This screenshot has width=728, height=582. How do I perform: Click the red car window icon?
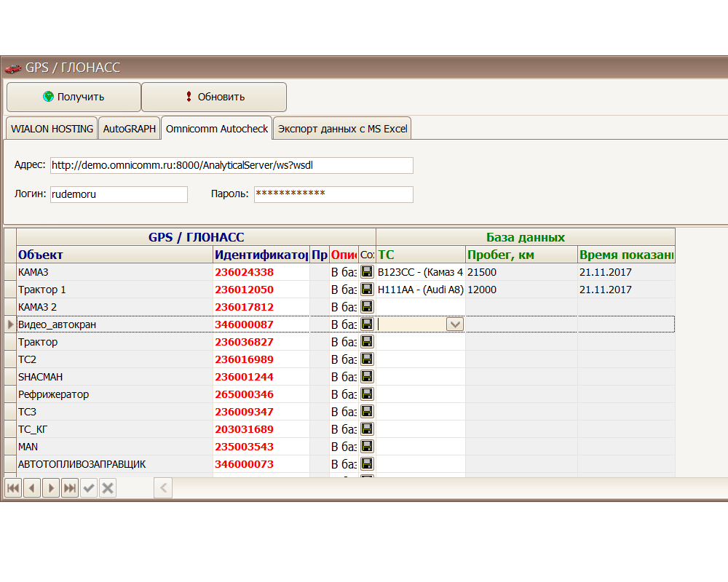tap(13, 68)
